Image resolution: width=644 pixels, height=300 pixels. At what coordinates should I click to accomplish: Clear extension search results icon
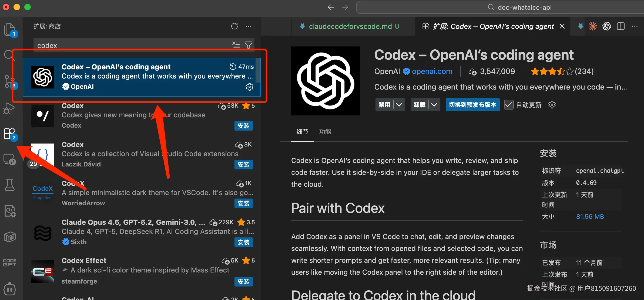coord(236,45)
